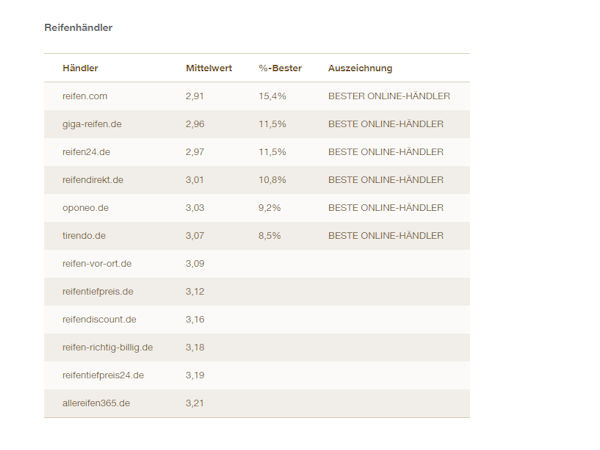Click the BESTE ONLINE-HÄNDLER award for oponeo.de
Viewport: 600px width, 450px height.
[x=386, y=208]
